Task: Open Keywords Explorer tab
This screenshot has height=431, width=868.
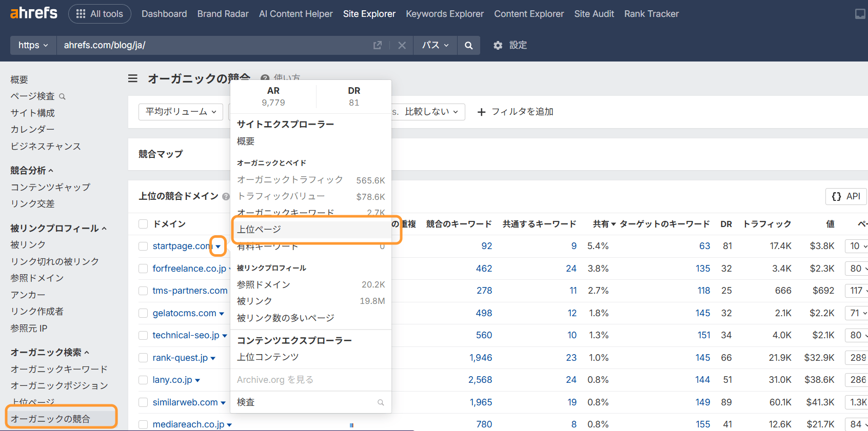Action: coord(445,14)
